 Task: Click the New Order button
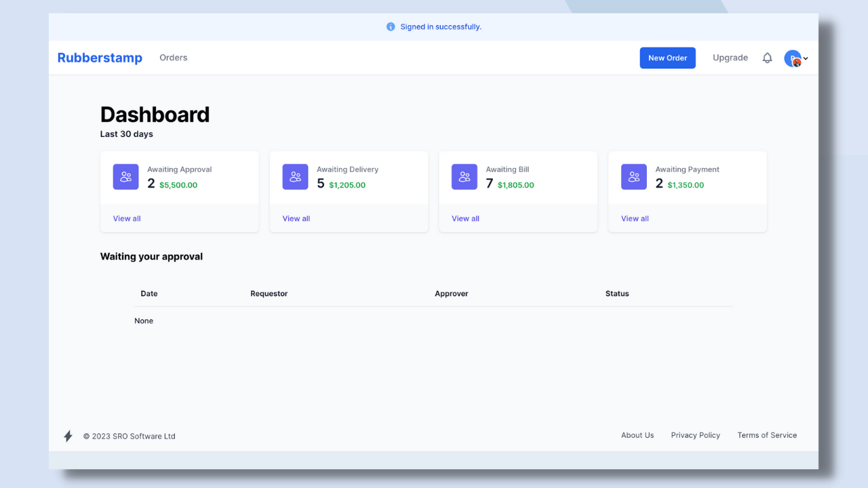tap(667, 58)
